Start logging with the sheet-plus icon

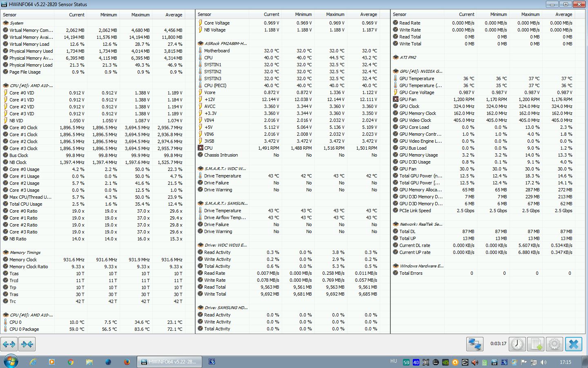[x=536, y=344]
